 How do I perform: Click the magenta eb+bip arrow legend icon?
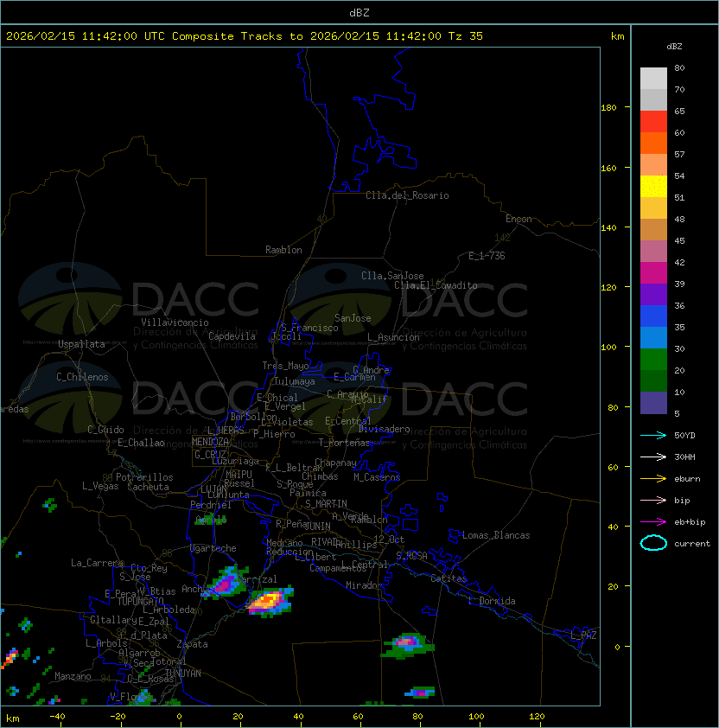pyautogui.click(x=653, y=522)
